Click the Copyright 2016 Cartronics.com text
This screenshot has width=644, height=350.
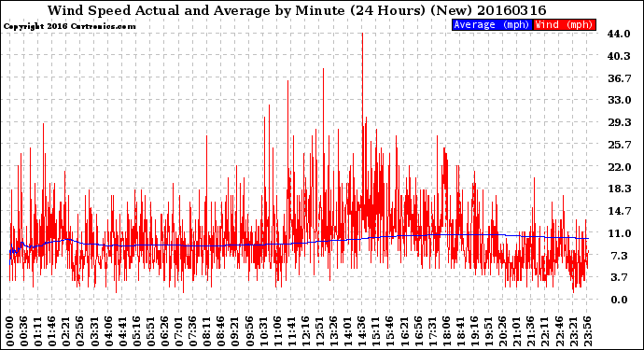point(69,26)
